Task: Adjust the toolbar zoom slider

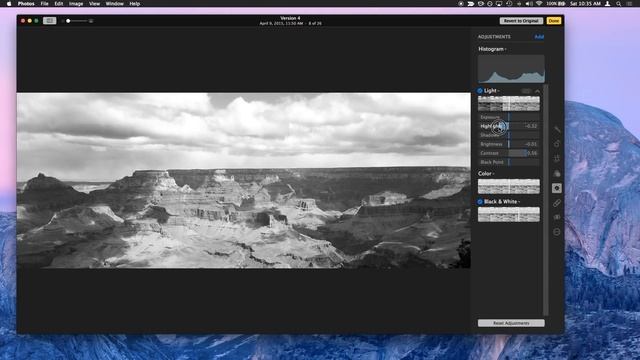Action: pyautogui.click(x=77, y=21)
